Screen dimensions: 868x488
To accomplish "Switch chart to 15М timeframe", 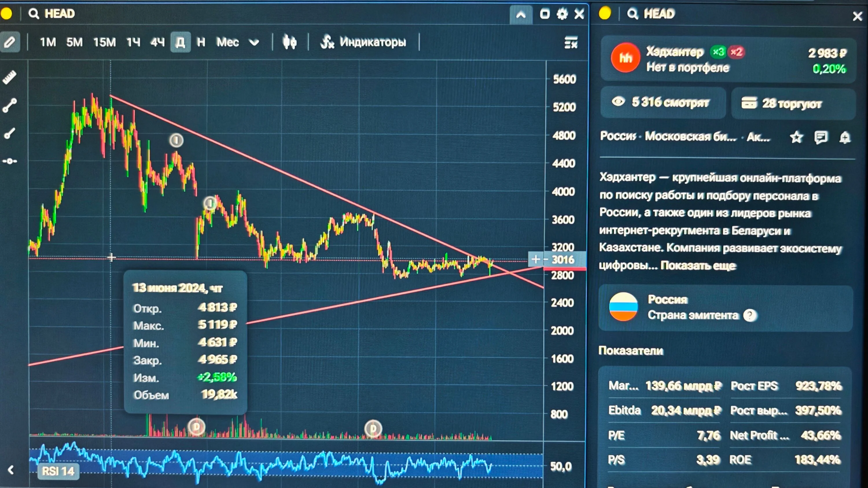I will 104,42.
